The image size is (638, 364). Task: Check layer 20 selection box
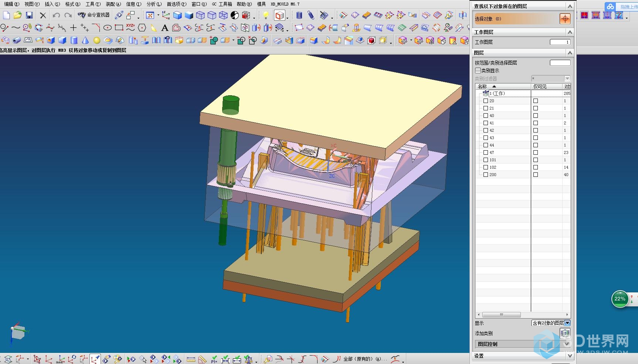click(x=486, y=101)
